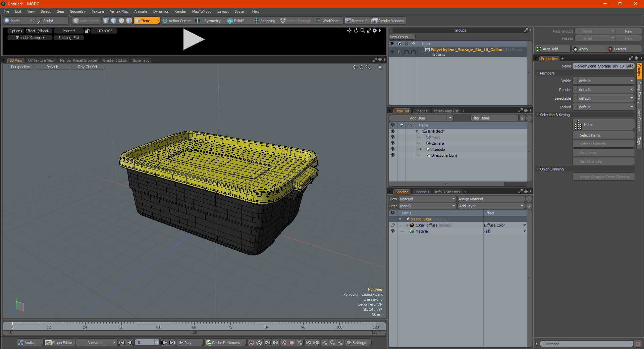This screenshot has height=349, width=644.
Task: Click the New Group button
Action: [402, 37]
